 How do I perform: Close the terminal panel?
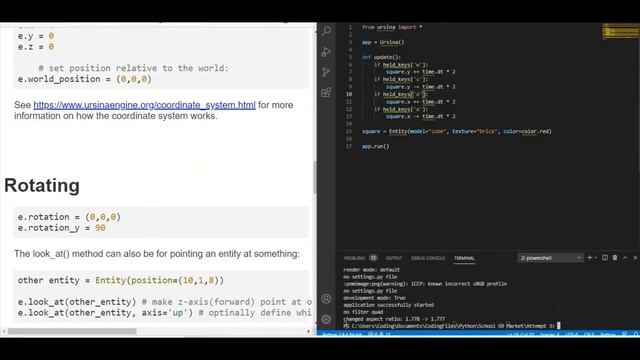click(635, 258)
